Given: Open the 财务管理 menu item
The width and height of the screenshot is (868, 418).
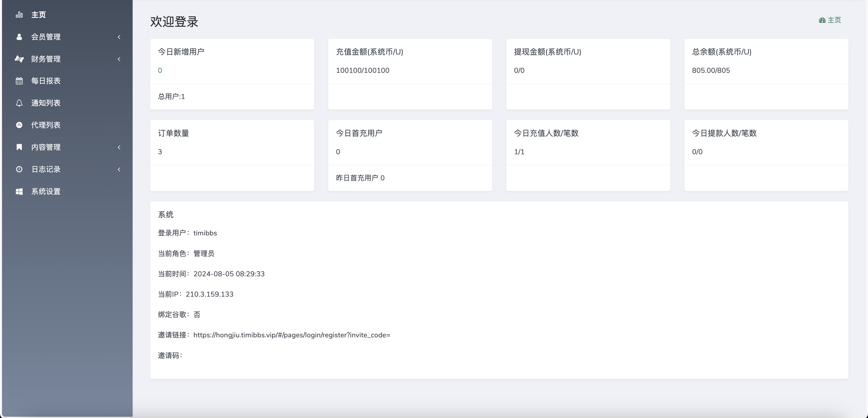Looking at the screenshot, I should point(67,59).
